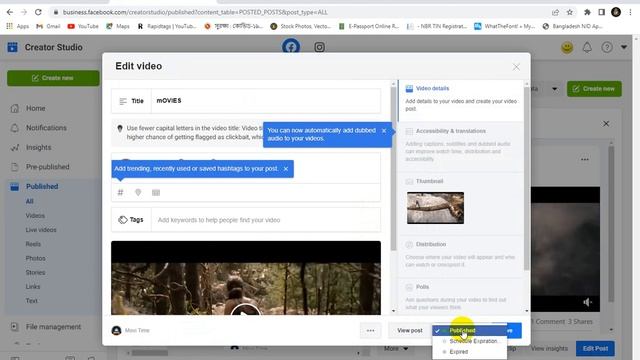Select Photos under Published

tap(36, 258)
